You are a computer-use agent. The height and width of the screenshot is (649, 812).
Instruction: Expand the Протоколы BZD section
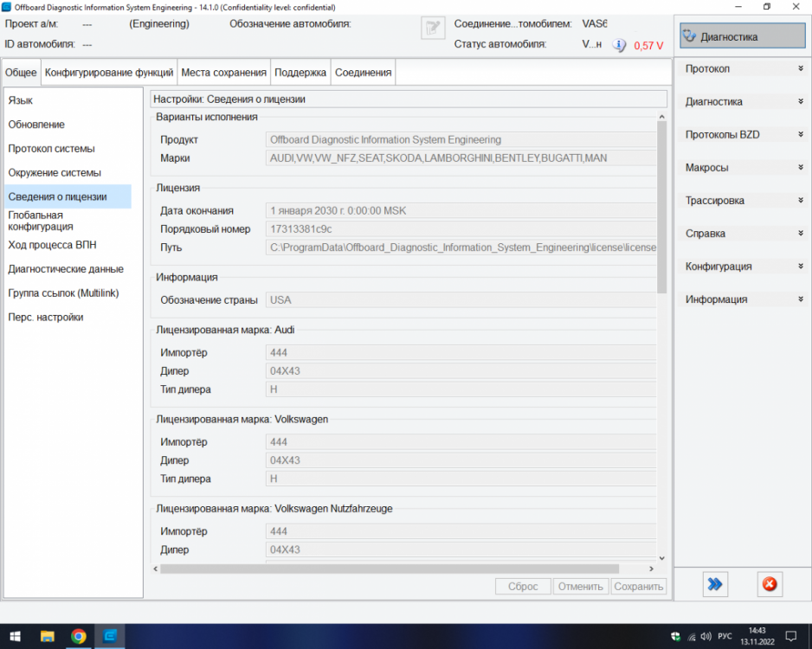tap(742, 135)
